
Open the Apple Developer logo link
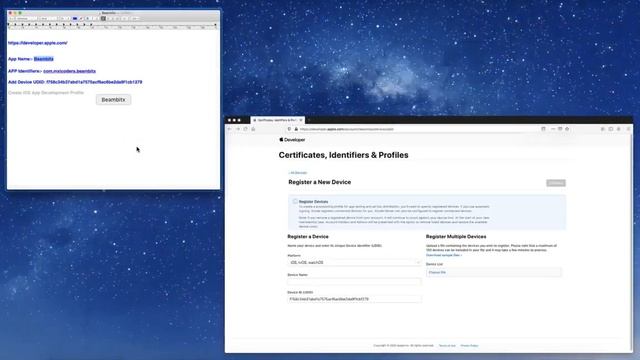(292, 140)
